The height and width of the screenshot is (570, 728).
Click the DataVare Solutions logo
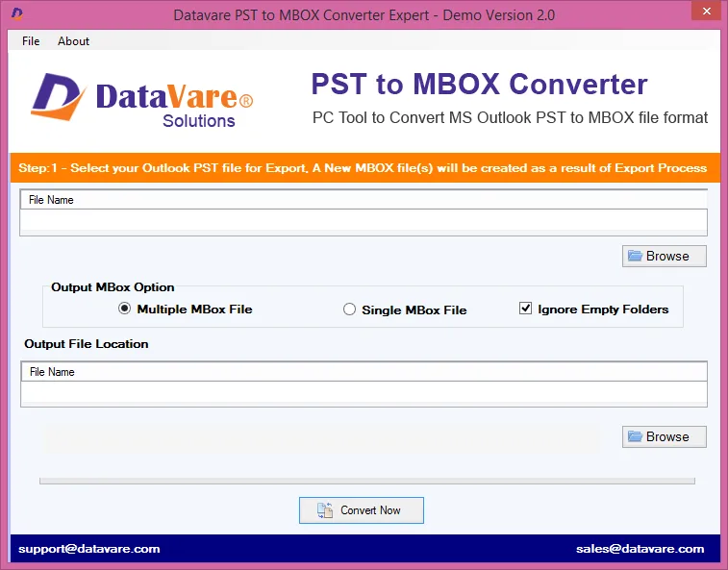pyautogui.click(x=141, y=100)
